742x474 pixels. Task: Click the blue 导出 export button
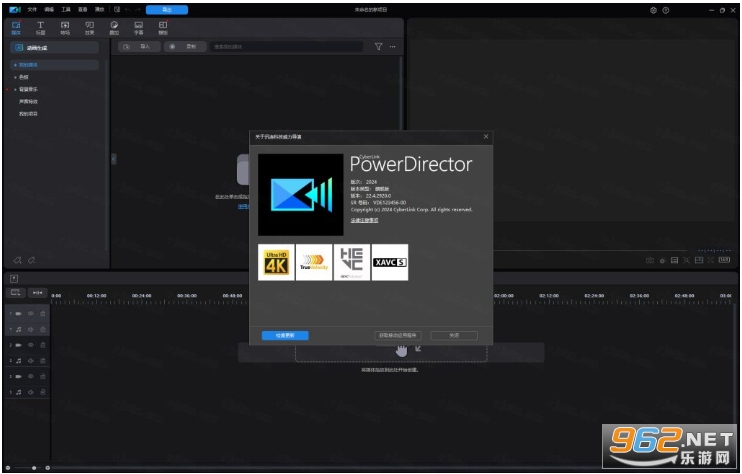pos(167,9)
